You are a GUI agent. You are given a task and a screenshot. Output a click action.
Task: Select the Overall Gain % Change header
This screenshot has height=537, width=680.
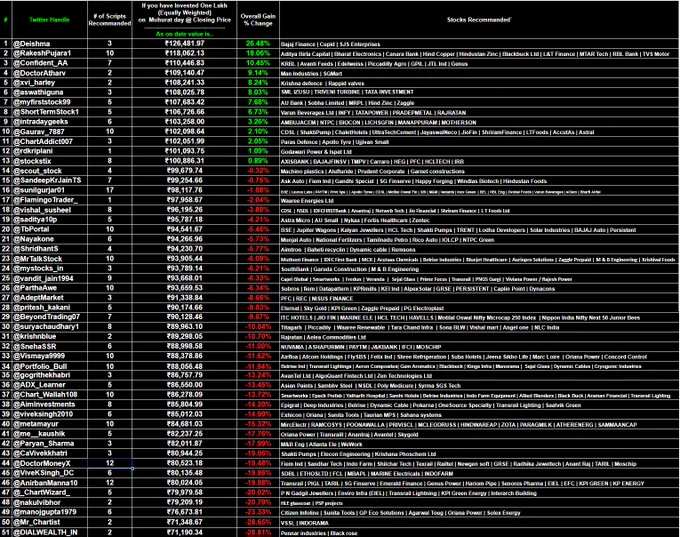[258, 20]
